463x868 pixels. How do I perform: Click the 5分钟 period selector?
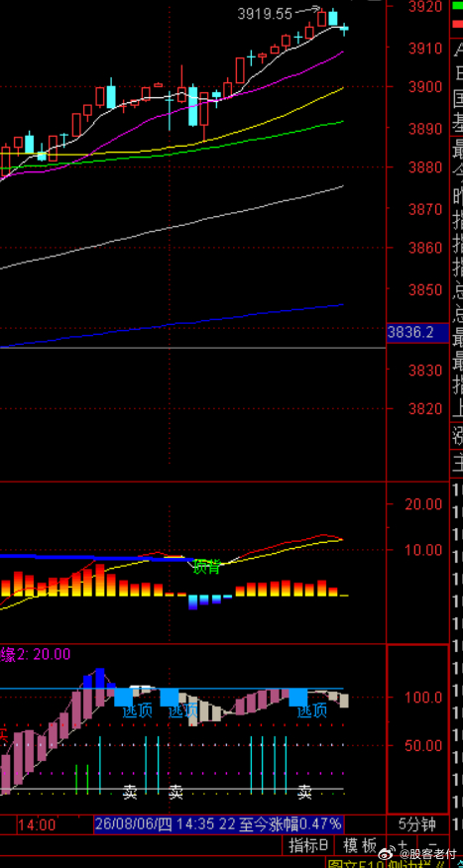pos(417,824)
